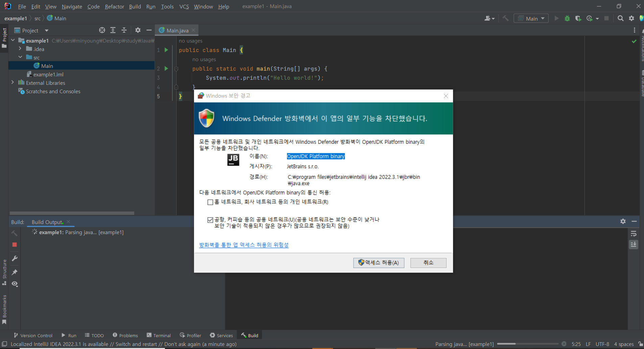644x349 pixels.
Task: Start debugging with the bug icon
Action: [x=567, y=18]
